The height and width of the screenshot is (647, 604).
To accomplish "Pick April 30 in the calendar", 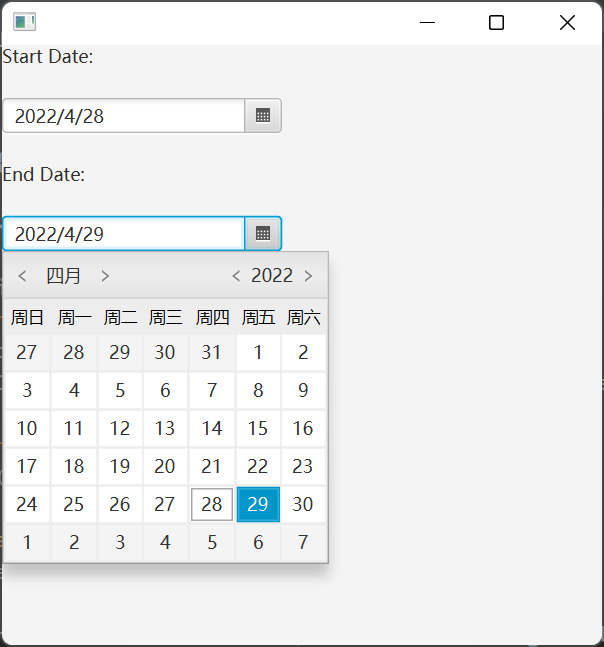I will 303,504.
